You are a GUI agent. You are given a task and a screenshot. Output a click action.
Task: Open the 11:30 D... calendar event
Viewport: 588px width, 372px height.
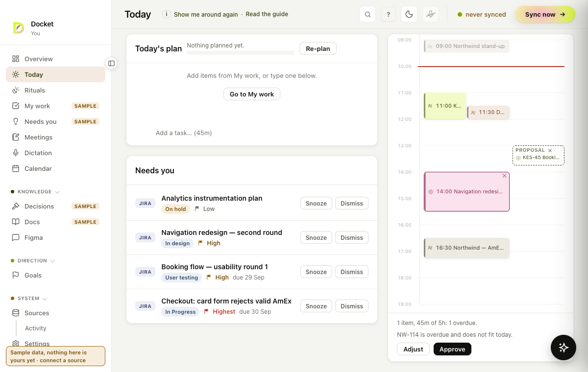[488, 112]
